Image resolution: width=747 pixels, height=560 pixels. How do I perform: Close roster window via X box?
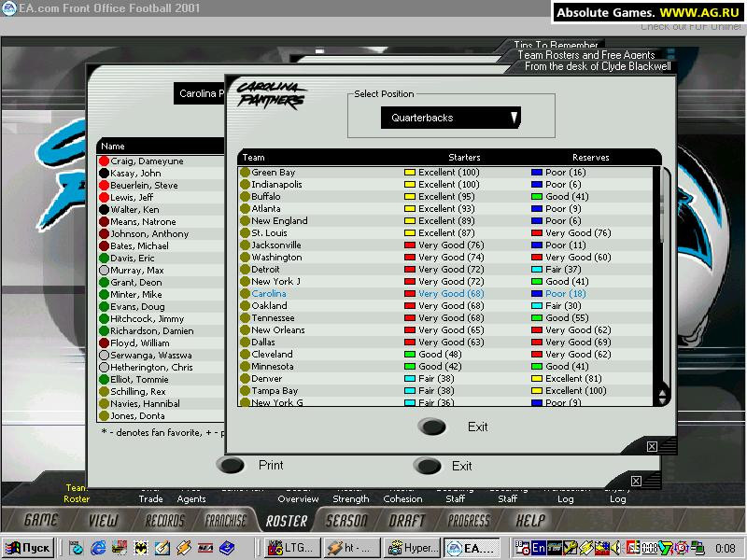pos(636,481)
